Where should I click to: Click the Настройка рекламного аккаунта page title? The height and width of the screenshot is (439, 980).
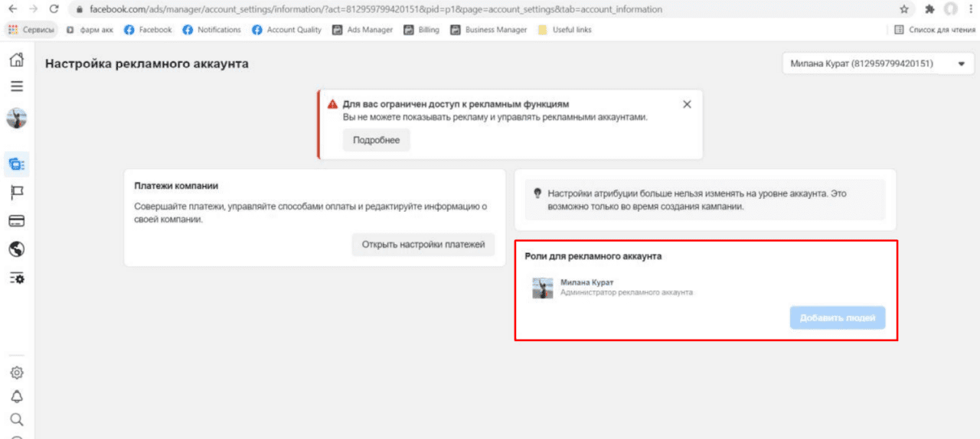click(147, 64)
